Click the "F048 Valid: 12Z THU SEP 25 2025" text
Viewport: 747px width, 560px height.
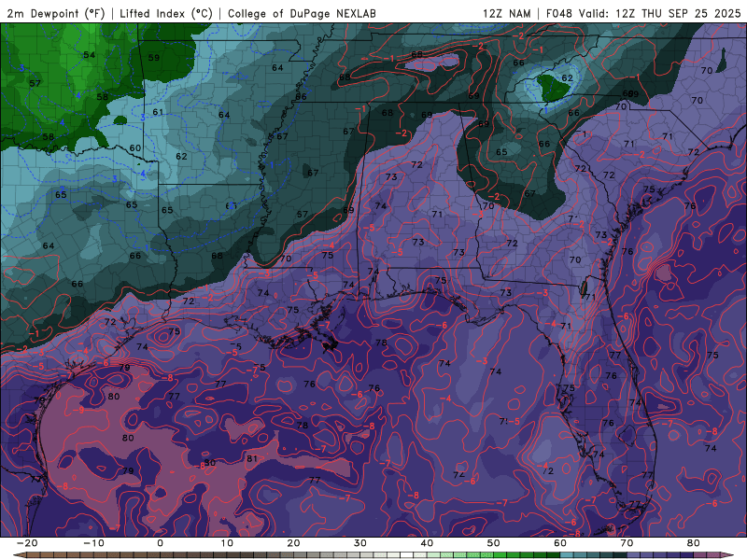tap(643, 13)
